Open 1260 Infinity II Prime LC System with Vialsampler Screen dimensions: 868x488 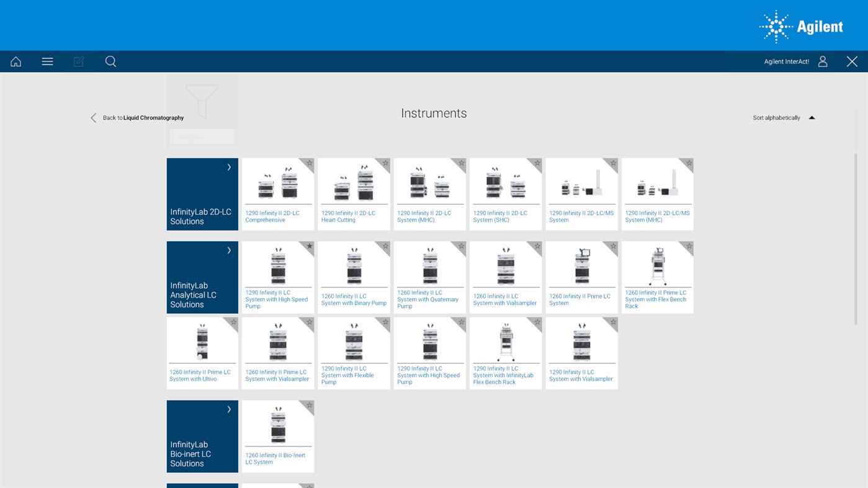(277, 376)
